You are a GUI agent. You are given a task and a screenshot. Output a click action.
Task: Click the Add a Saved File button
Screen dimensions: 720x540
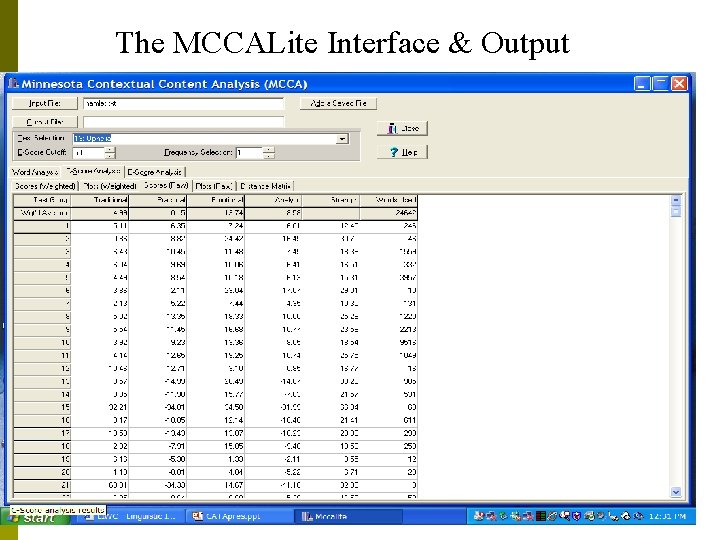(338, 103)
